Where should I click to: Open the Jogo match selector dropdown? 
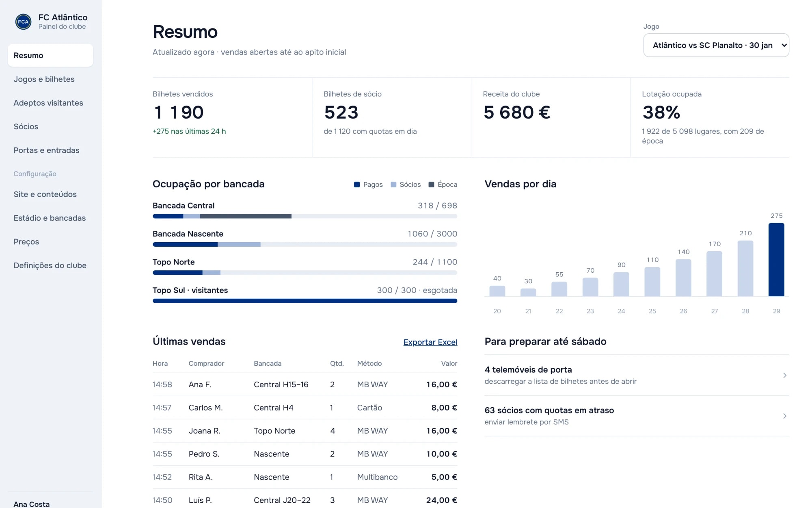pos(716,45)
